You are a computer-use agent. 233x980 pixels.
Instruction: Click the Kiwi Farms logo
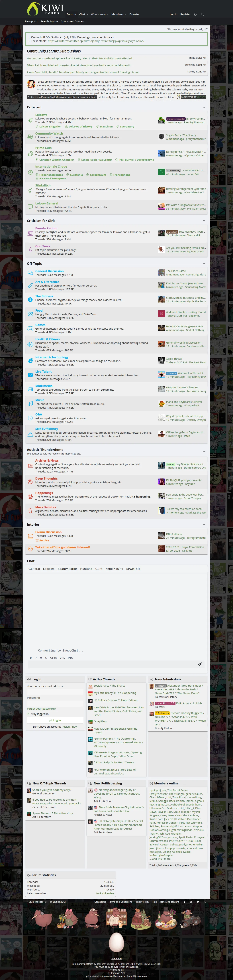coord(45,9)
